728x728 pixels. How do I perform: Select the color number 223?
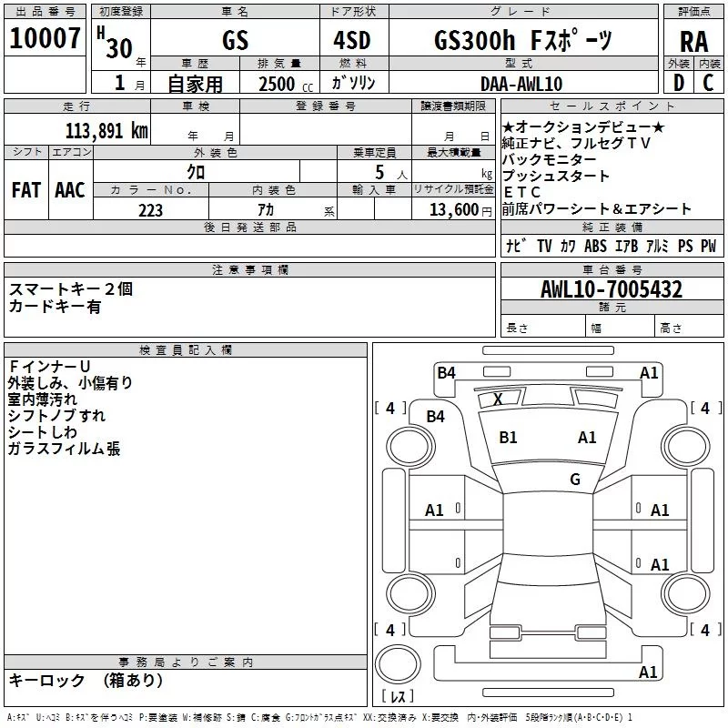tap(150, 210)
